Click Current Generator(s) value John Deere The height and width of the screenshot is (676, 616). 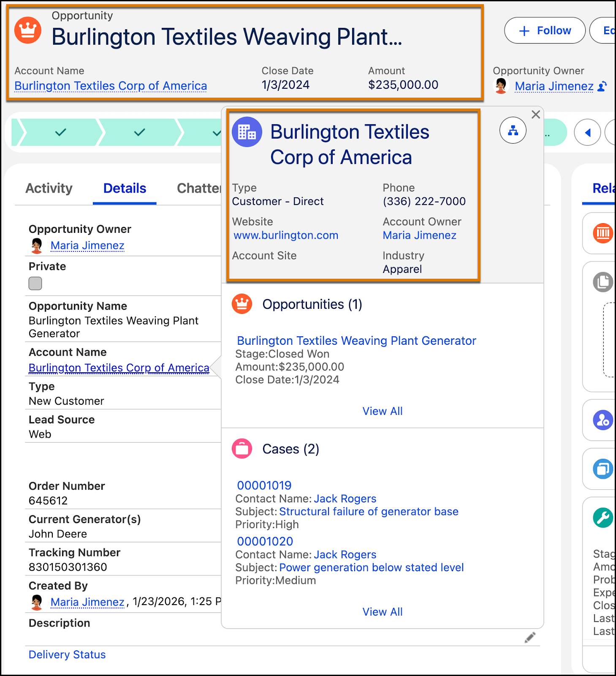point(58,534)
